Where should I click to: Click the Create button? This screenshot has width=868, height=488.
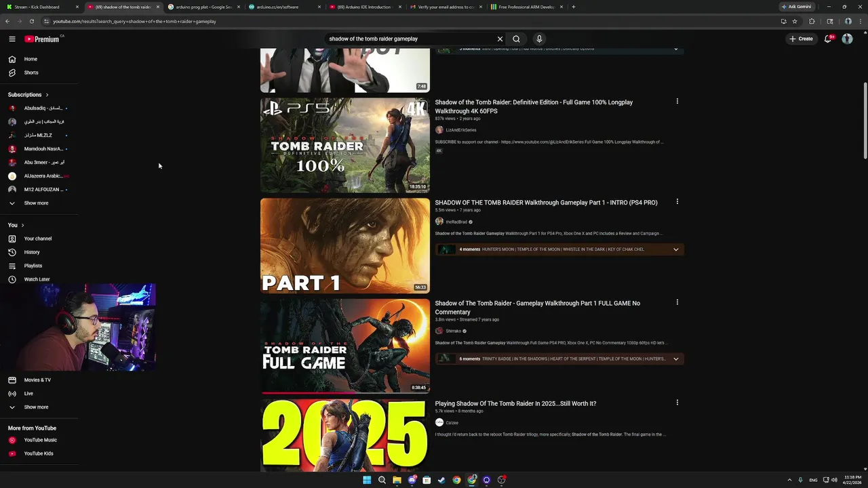tap(801, 39)
